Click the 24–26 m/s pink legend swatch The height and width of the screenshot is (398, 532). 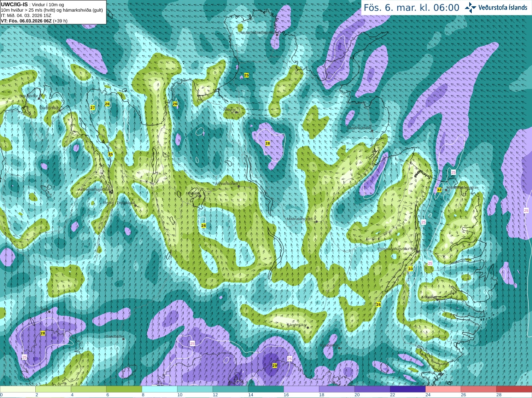pos(443,389)
